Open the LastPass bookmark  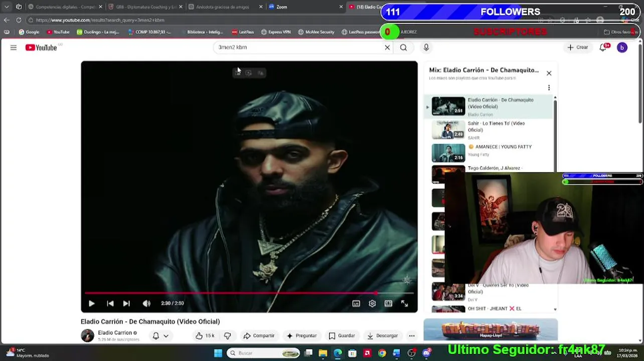click(x=243, y=32)
